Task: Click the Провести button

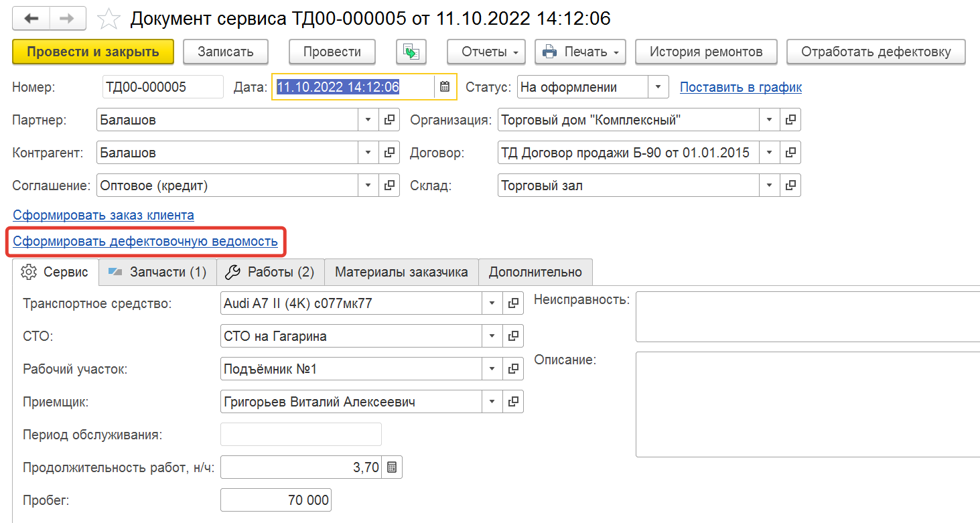Action: (332, 52)
